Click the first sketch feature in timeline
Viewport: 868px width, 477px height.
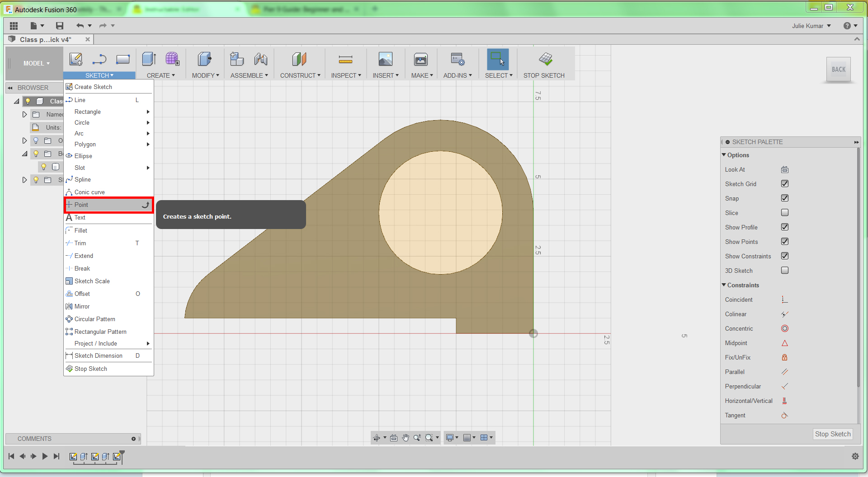73,457
